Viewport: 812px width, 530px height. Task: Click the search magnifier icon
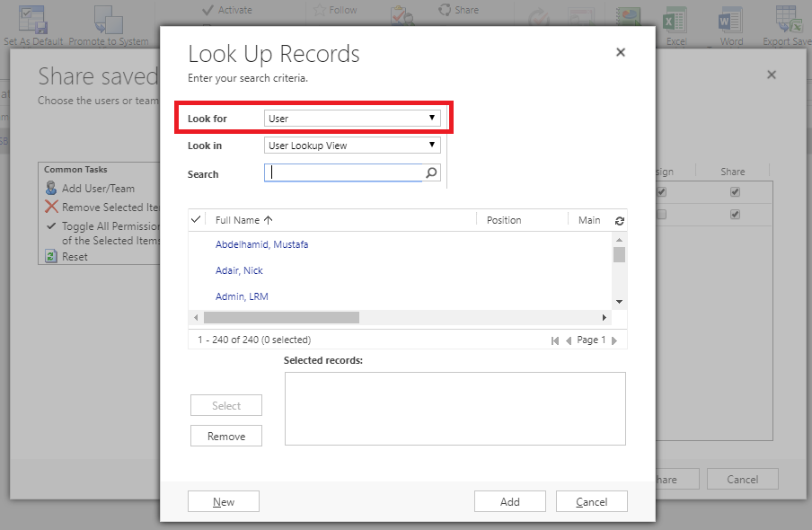click(431, 173)
